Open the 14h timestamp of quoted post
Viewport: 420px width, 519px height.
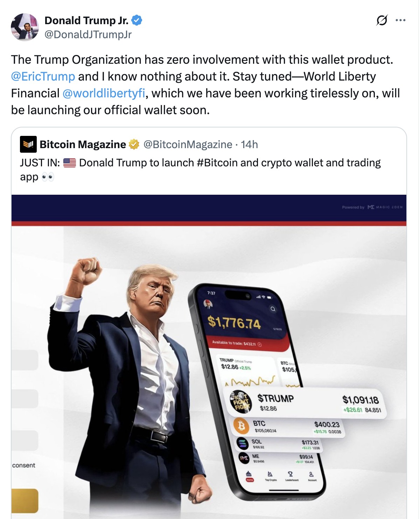click(249, 144)
